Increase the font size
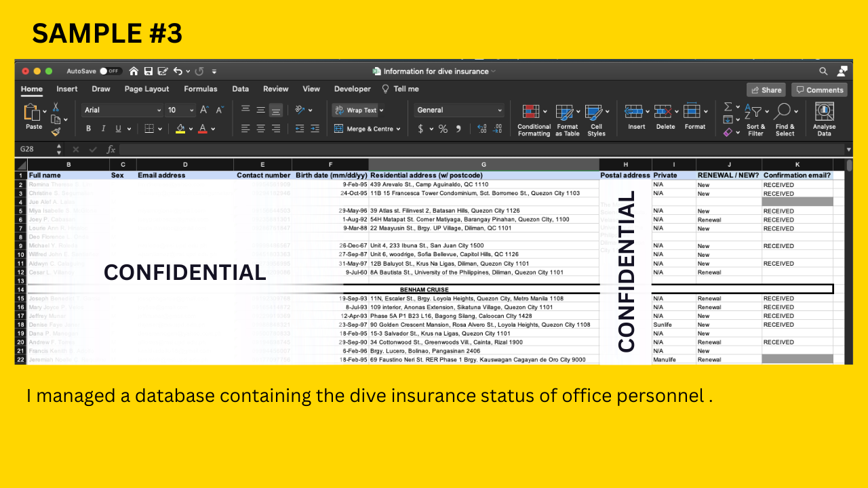Image resolution: width=868 pixels, height=488 pixels. click(x=204, y=110)
